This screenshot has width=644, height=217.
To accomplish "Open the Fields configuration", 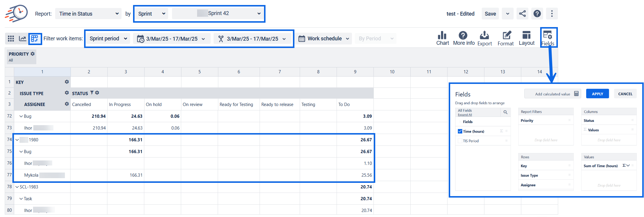I will pyautogui.click(x=548, y=39).
